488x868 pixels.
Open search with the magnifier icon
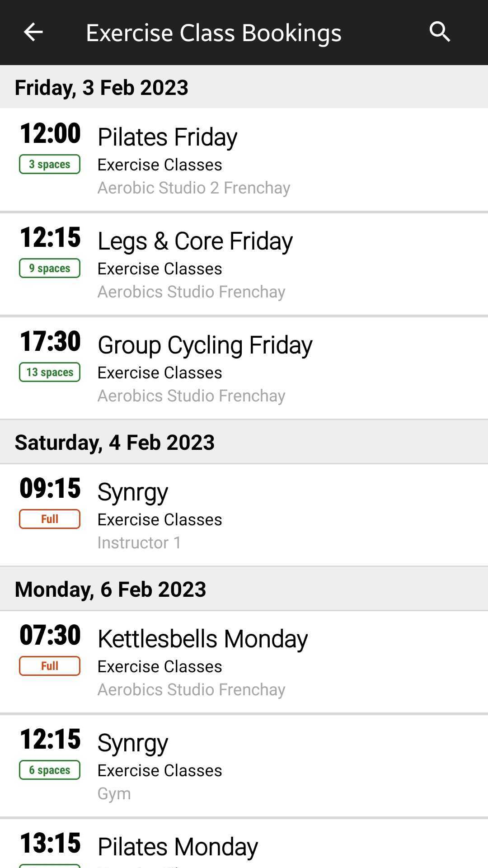pos(440,32)
